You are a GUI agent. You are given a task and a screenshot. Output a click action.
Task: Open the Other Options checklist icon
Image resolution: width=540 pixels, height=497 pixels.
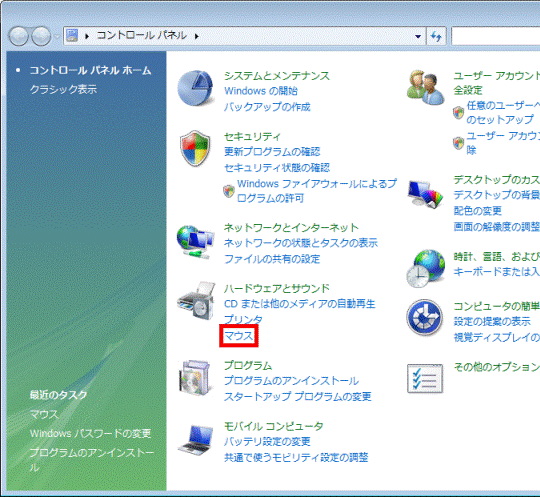click(x=425, y=378)
